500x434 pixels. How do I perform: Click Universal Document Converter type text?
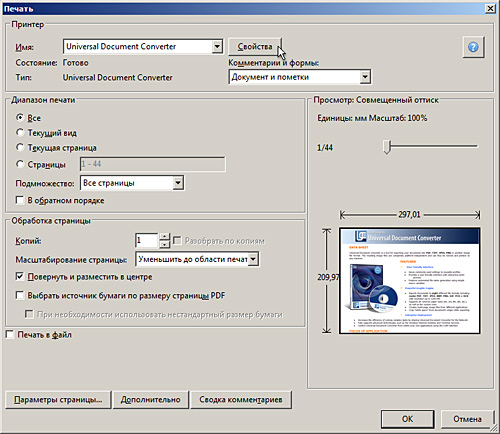pyautogui.click(x=118, y=77)
